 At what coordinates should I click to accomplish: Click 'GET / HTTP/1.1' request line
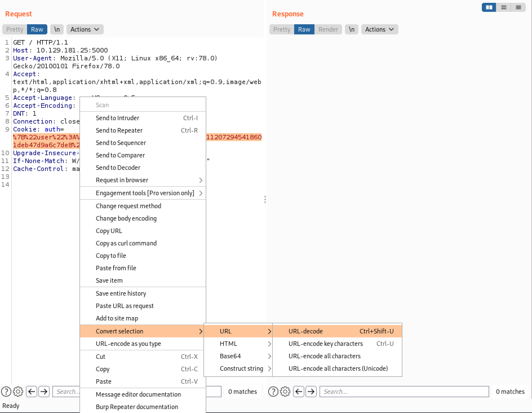[41, 42]
